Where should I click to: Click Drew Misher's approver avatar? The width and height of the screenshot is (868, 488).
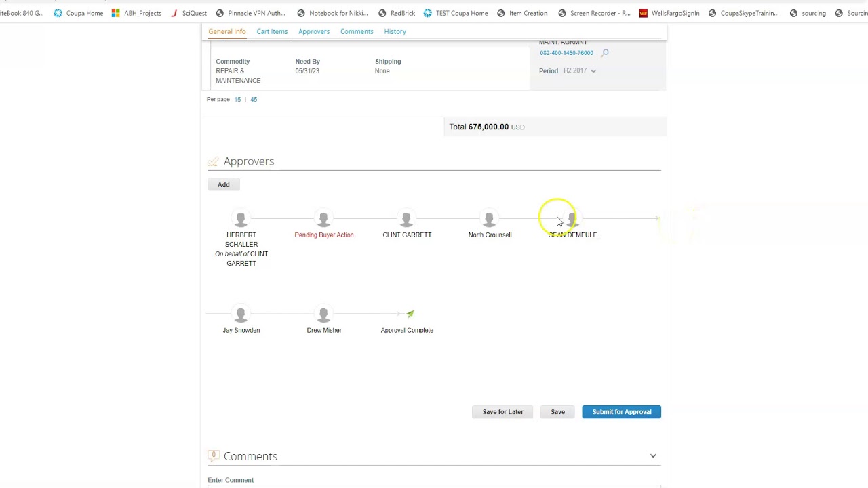[323, 314]
